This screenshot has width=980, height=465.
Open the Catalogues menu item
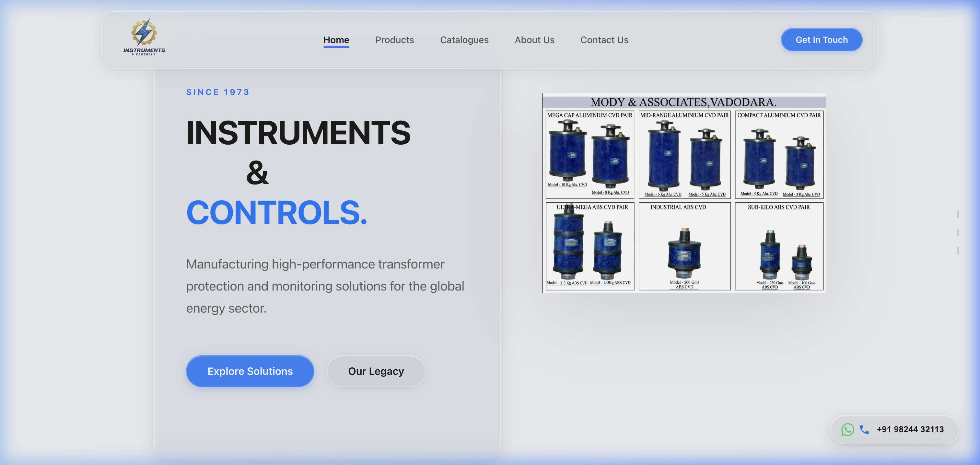(x=464, y=40)
